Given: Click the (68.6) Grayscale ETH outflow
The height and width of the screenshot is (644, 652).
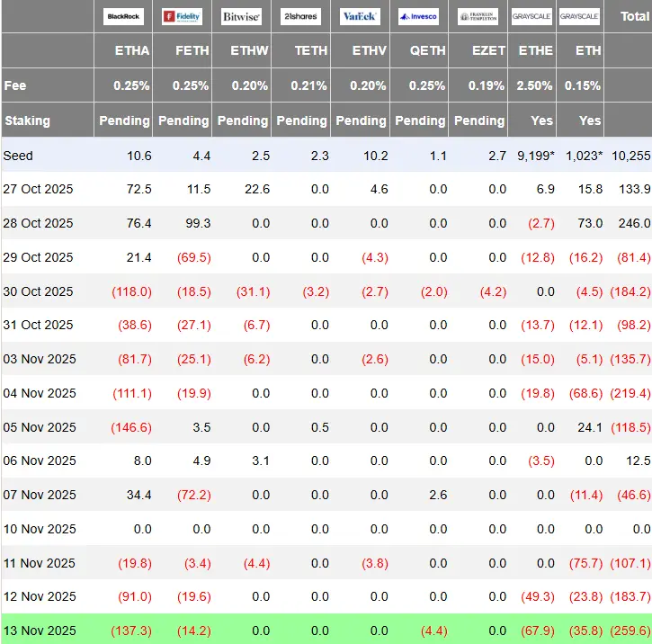Looking at the screenshot, I should pos(585,393).
